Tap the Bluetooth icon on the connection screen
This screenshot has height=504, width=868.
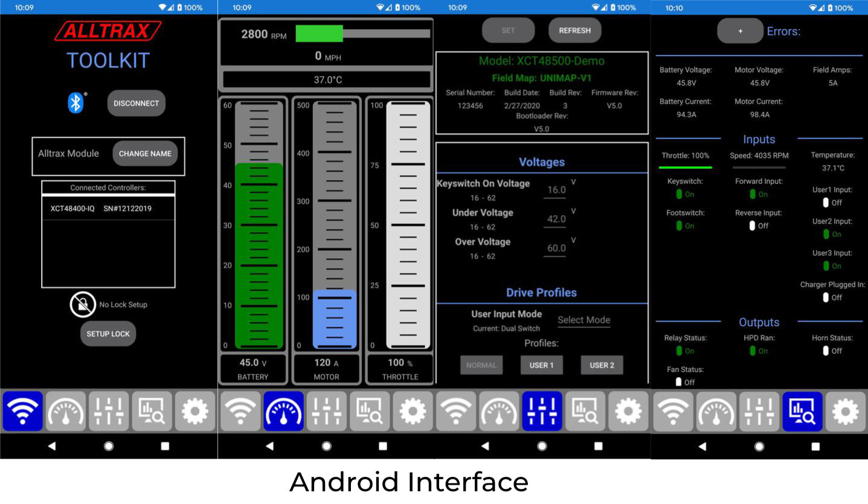coord(74,103)
